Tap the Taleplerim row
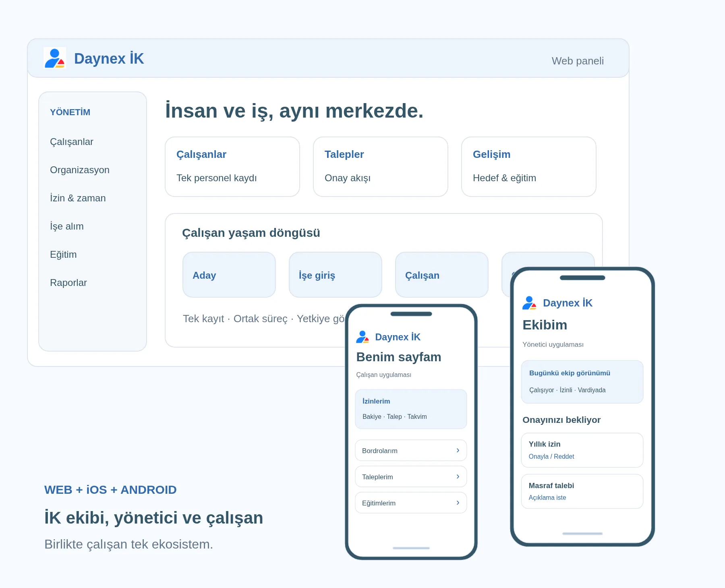 (411, 476)
